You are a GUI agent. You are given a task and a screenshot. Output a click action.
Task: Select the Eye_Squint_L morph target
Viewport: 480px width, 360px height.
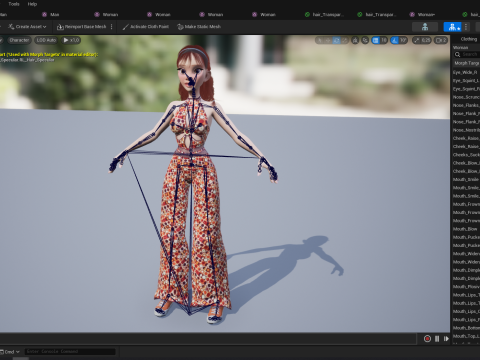pos(466,81)
